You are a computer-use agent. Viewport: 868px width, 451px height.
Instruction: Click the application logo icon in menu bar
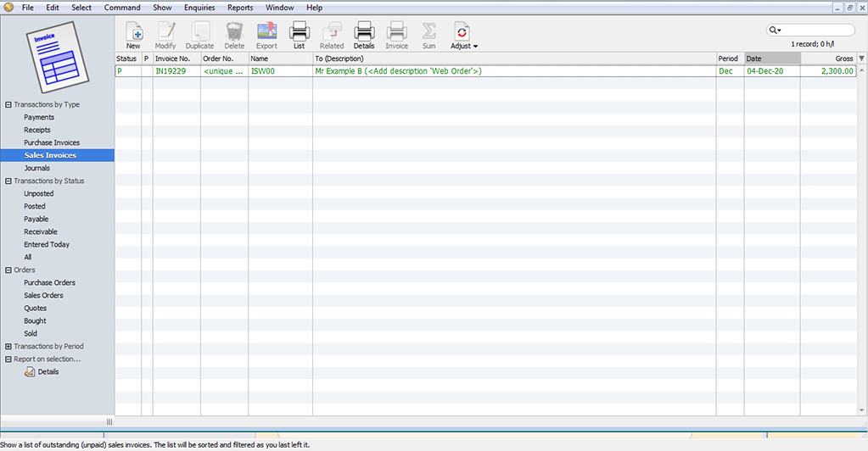[x=8, y=7]
